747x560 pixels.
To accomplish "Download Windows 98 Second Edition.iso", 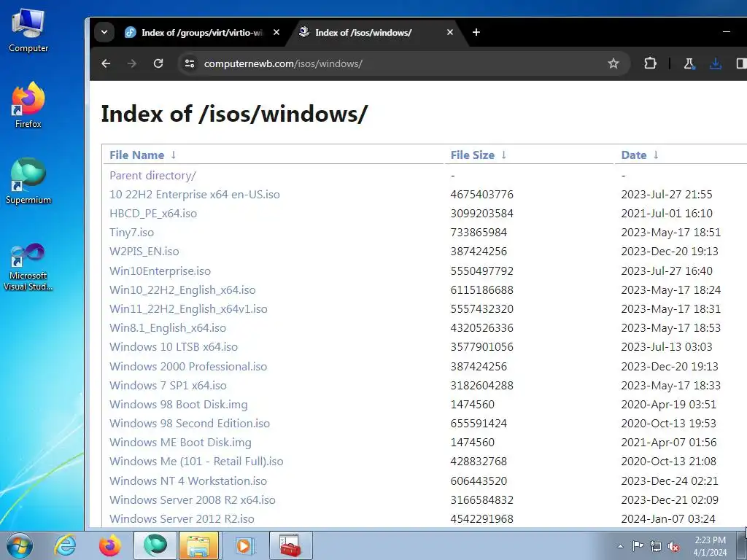I will 190,424.
